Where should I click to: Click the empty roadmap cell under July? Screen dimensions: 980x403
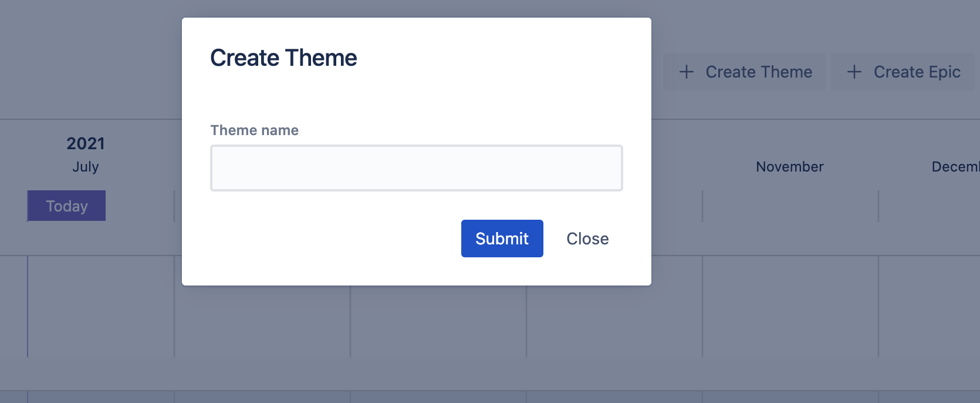[101, 305]
